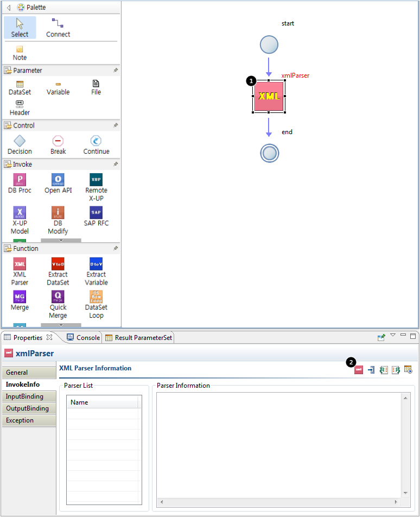The width and height of the screenshot is (420, 517).
Task: Open the Exception properties section
Action: tap(29, 420)
